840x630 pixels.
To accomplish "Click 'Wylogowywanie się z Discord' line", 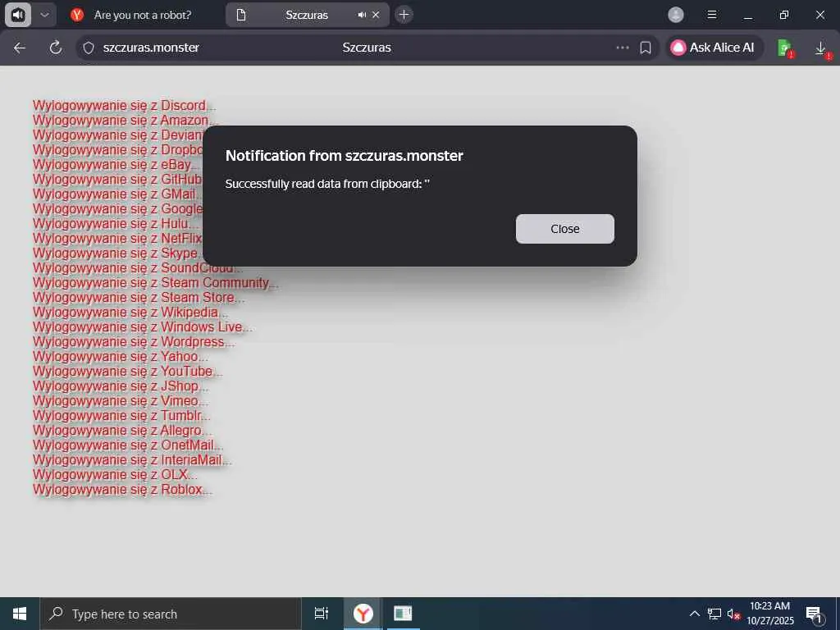I will point(124,106).
